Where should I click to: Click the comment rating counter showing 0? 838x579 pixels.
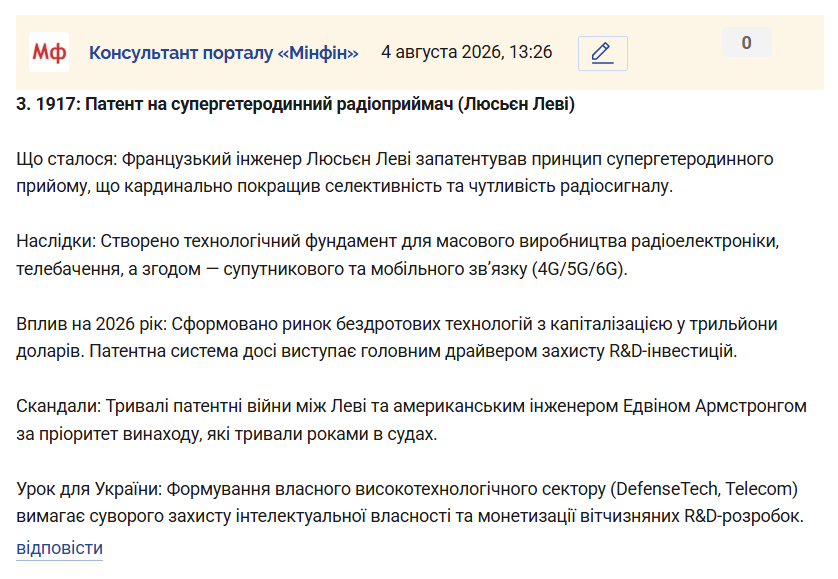click(x=747, y=42)
